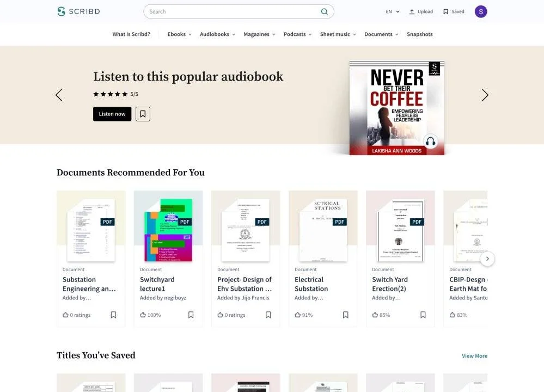
Task: Click thumbs-up icon showing 85%
Action: tap(375, 315)
